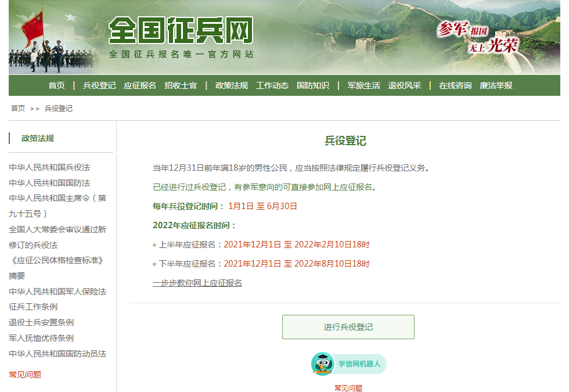Open 中华人民共和国兵役法 sidebar link
This screenshot has height=392, width=569.
49,167
